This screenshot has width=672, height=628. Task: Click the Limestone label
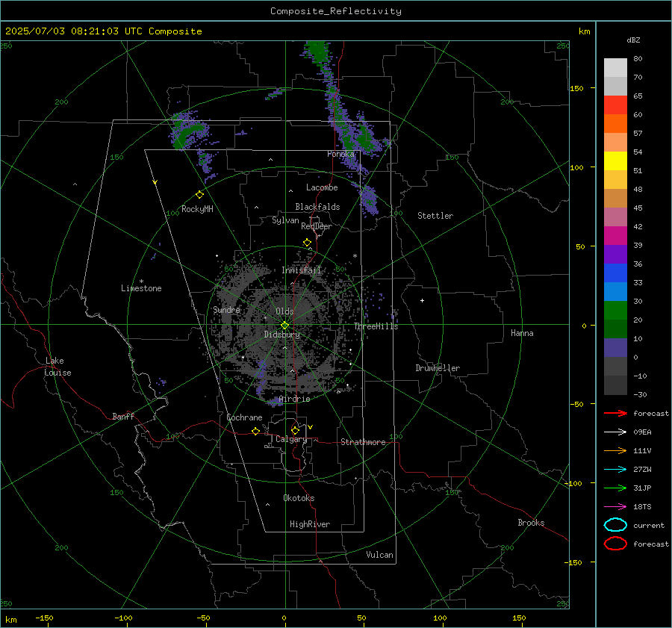point(141,288)
